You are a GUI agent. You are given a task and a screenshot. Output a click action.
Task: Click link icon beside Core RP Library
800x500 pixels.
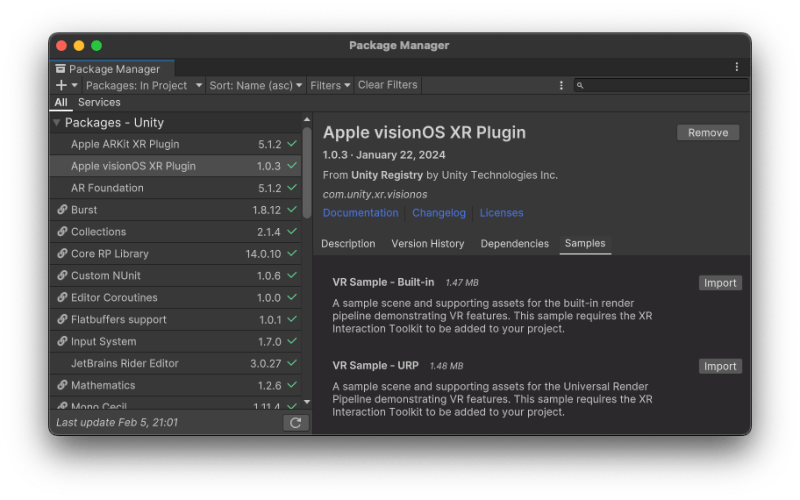pos(62,254)
